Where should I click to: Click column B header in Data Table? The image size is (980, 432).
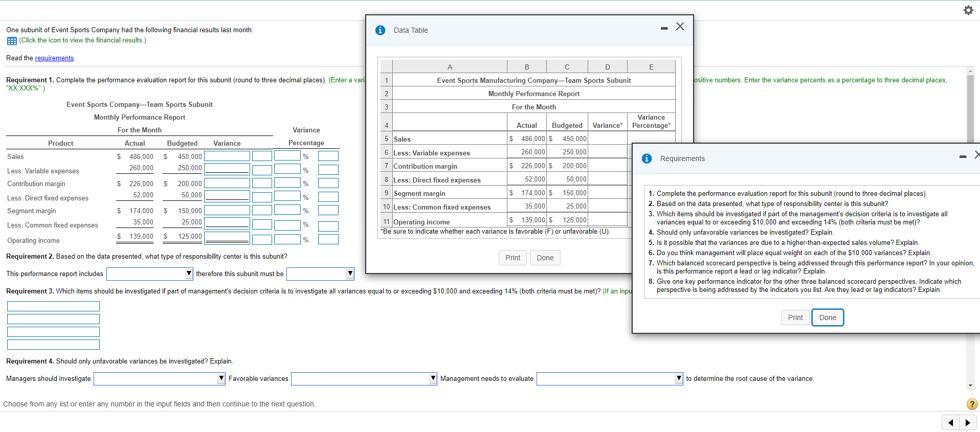[x=527, y=66]
